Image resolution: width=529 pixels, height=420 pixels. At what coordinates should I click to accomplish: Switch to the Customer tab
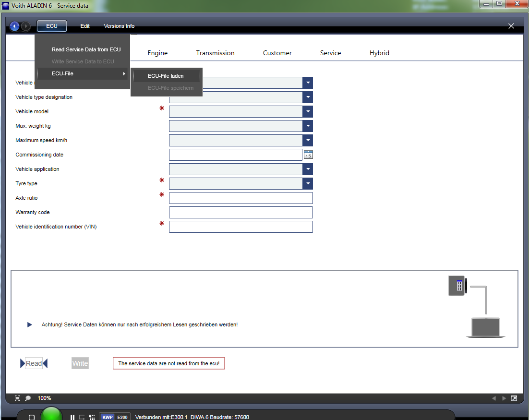[x=277, y=53]
